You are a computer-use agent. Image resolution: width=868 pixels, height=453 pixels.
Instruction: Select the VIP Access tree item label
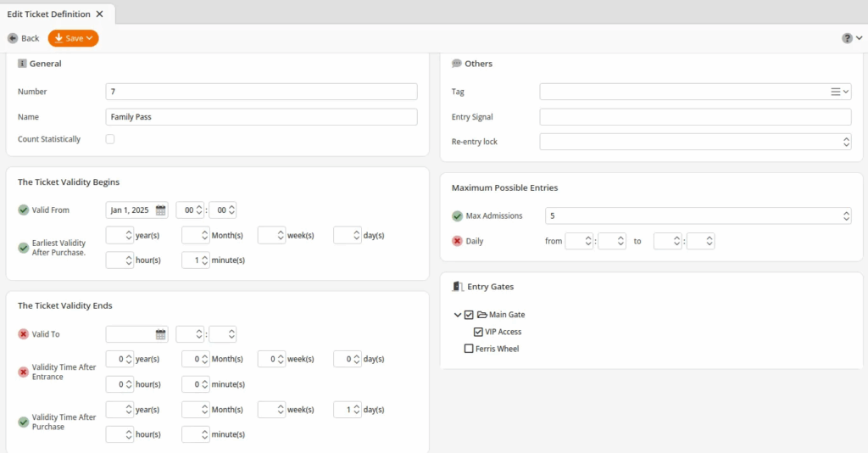[x=504, y=332]
